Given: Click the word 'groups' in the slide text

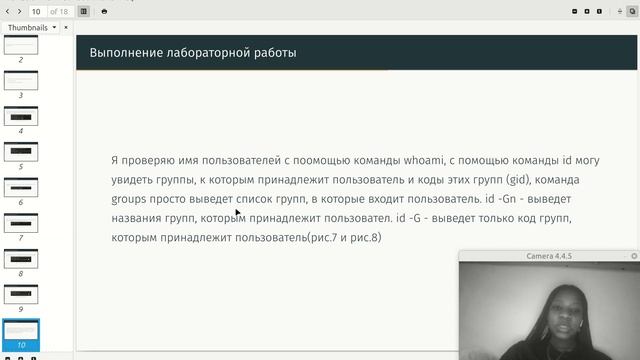Looking at the screenshot, I should [x=129, y=200].
